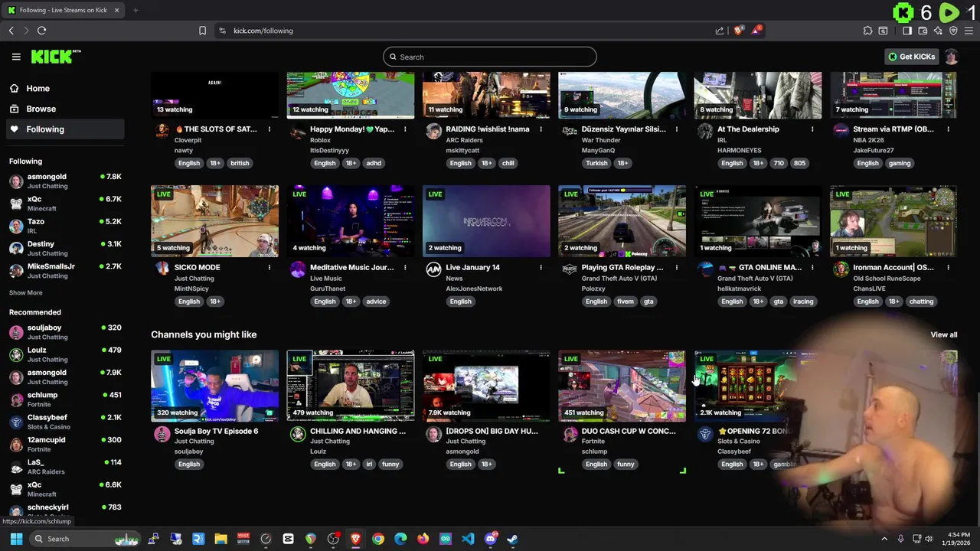Viewport: 980px width, 551px height.
Task: Open Brave VPN shield icon
Action: point(953,31)
